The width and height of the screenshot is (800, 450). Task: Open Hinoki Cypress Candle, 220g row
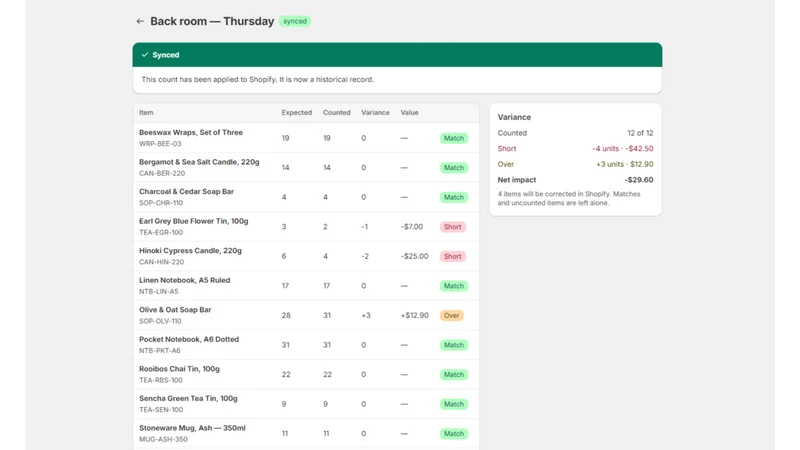tap(306, 256)
